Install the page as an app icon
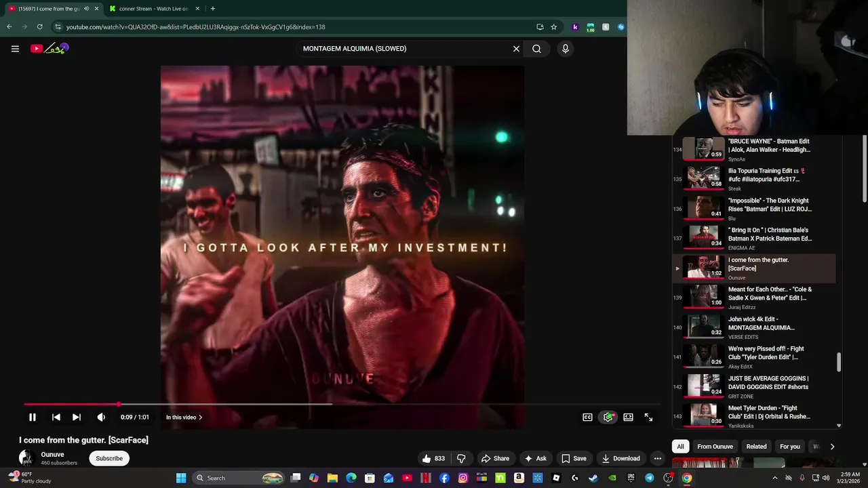The width and height of the screenshot is (868, 488). pos(540,27)
